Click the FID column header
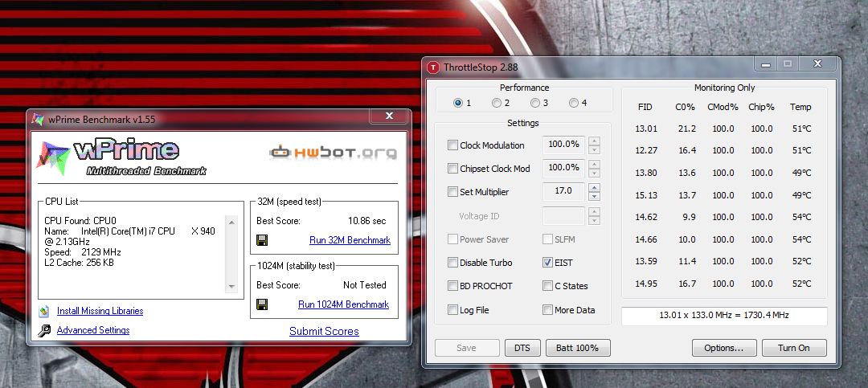868x388 pixels. 645,108
